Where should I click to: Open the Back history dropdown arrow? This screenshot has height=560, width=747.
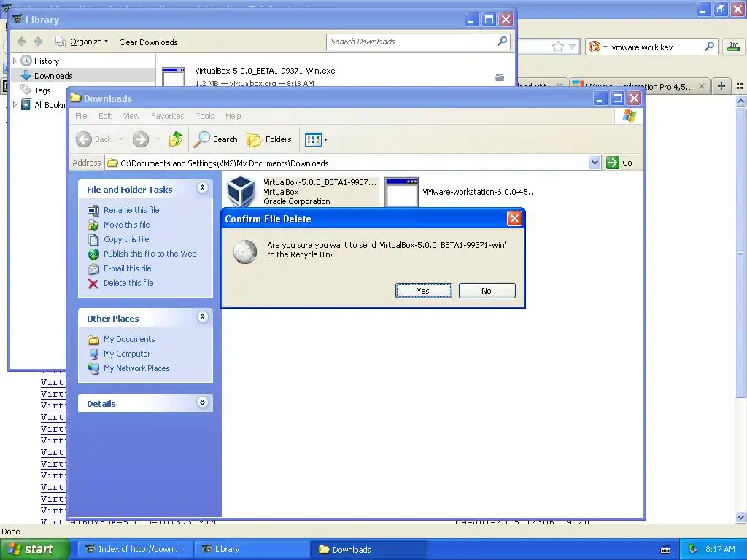[x=120, y=139]
